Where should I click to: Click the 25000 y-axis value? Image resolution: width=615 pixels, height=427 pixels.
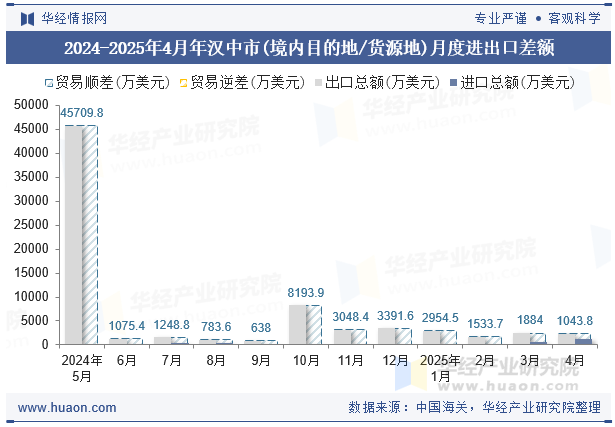click(x=31, y=225)
